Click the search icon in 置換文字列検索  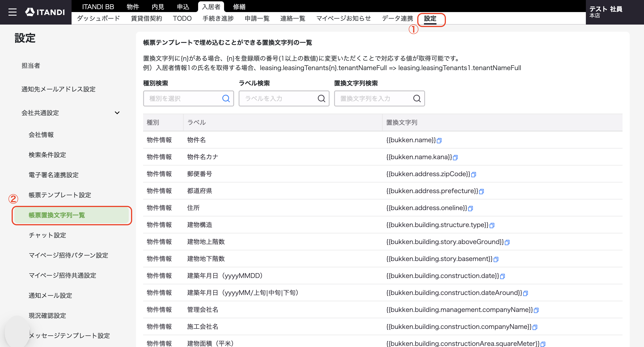click(417, 99)
